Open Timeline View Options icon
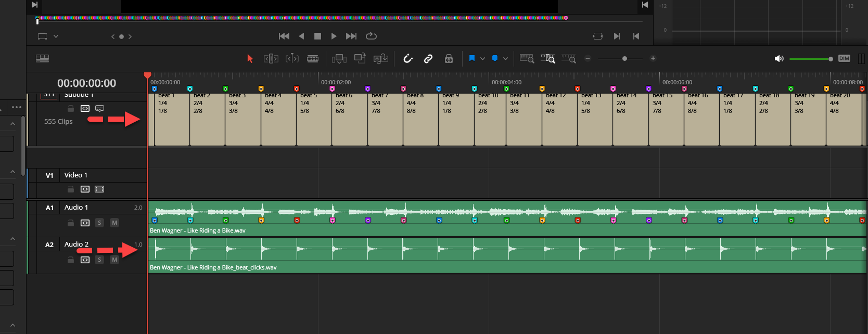This screenshot has width=868, height=334. [43, 58]
